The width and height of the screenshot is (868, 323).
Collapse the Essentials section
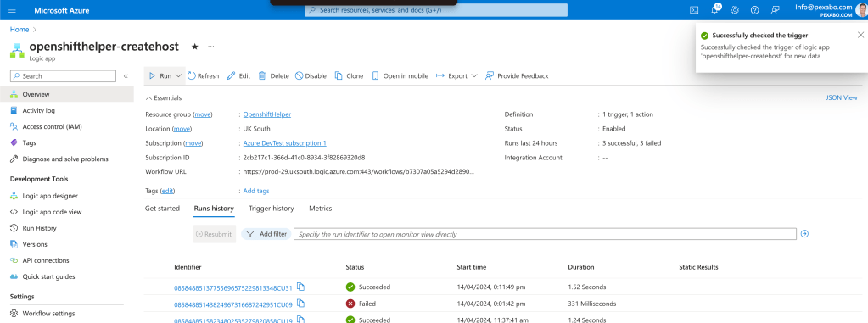click(x=163, y=97)
